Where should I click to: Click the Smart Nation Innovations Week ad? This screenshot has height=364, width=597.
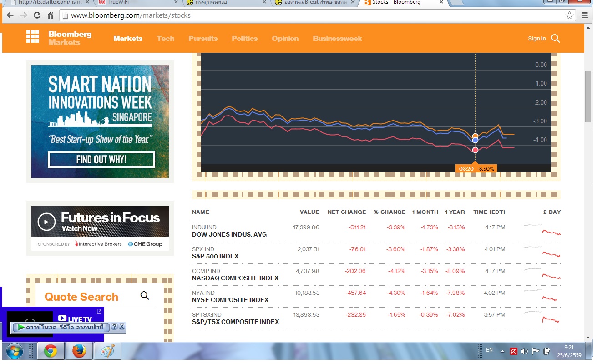[x=100, y=121]
